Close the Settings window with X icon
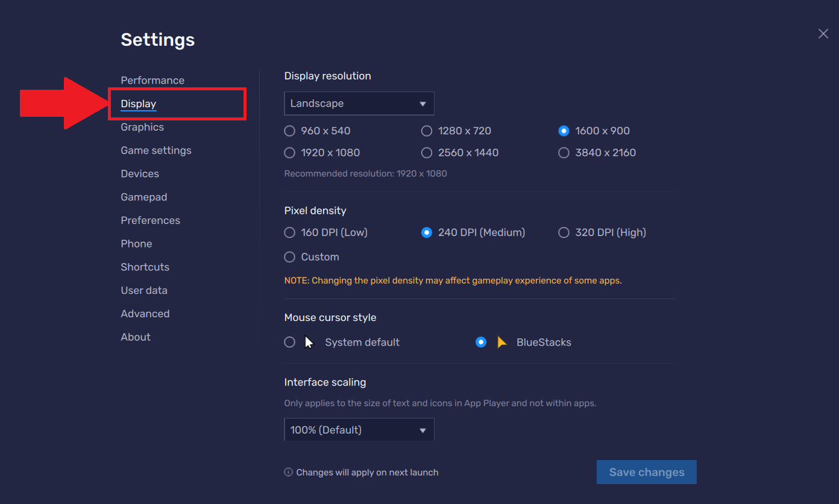Viewport: 839px width, 504px height. tap(823, 34)
